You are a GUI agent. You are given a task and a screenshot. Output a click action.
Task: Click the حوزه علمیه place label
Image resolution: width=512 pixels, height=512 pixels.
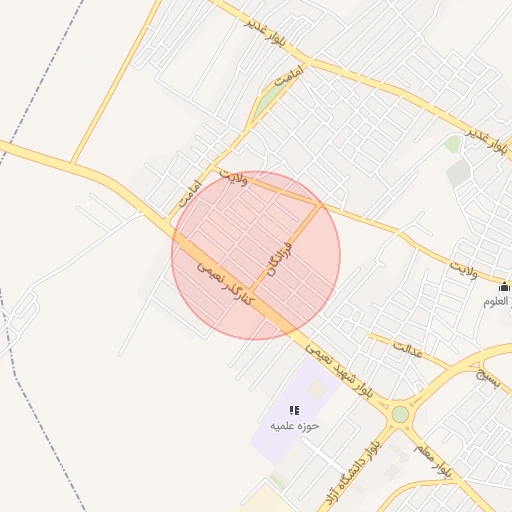(294, 426)
